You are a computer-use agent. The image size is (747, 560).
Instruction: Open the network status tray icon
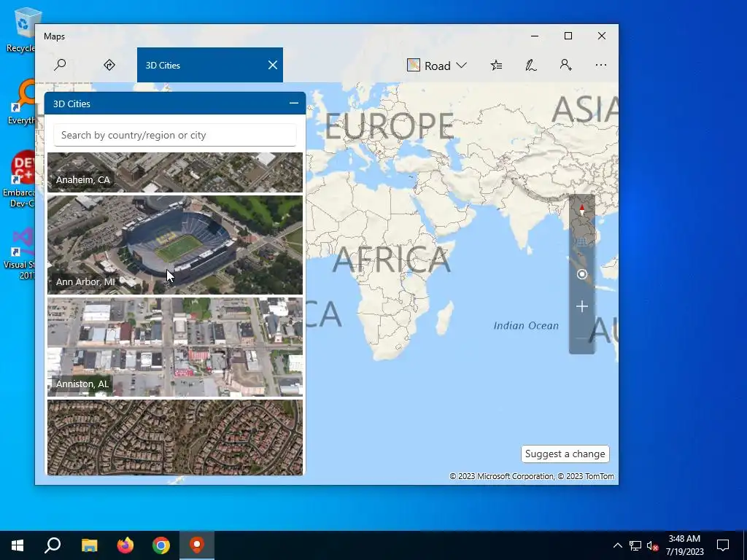[635, 545]
